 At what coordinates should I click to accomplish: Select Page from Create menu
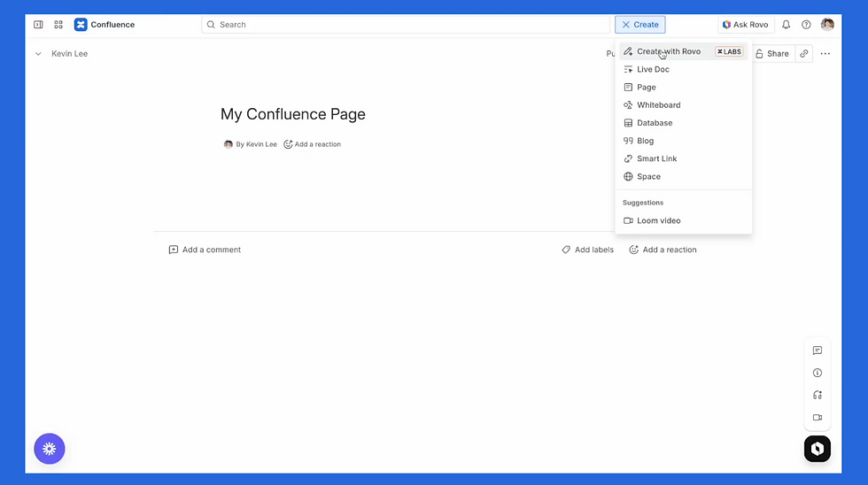tap(684, 87)
